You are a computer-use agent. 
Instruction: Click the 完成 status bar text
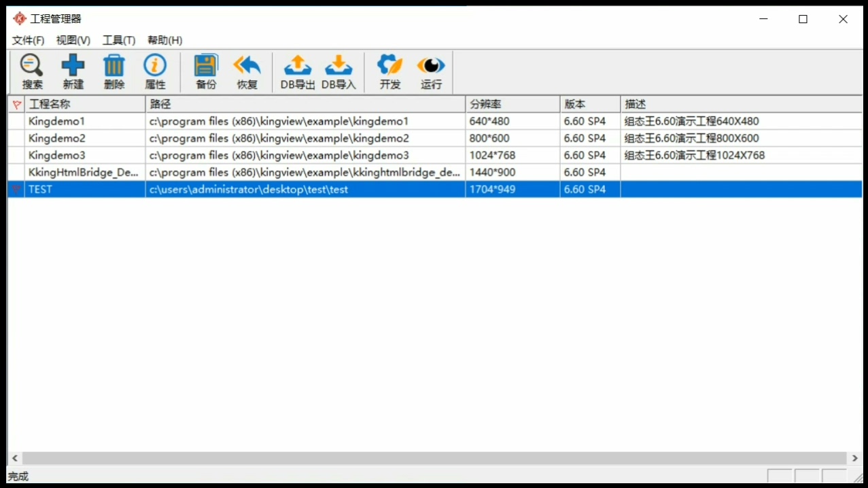(x=18, y=476)
